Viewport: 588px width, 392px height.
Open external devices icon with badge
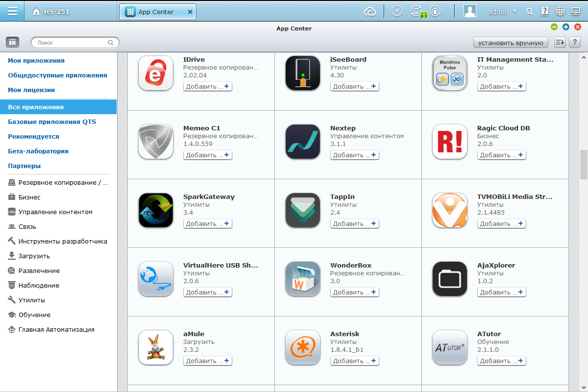click(x=417, y=12)
